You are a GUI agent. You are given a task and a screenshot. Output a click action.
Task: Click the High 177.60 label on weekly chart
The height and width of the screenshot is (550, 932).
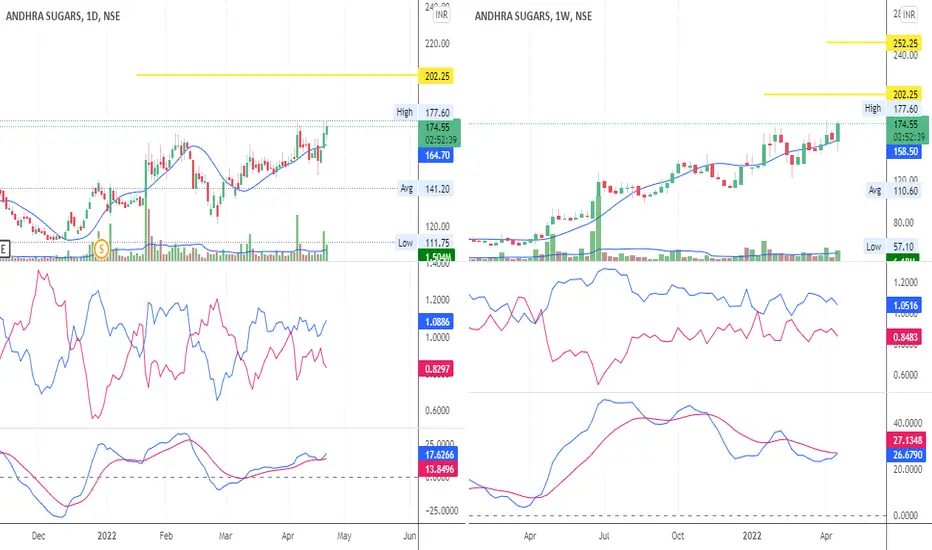tap(892, 108)
